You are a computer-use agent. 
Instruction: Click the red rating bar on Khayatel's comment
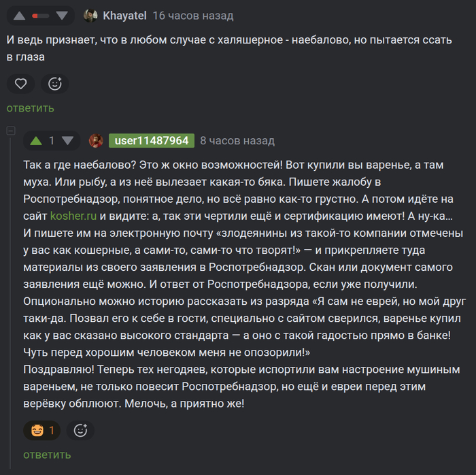point(41,15)
